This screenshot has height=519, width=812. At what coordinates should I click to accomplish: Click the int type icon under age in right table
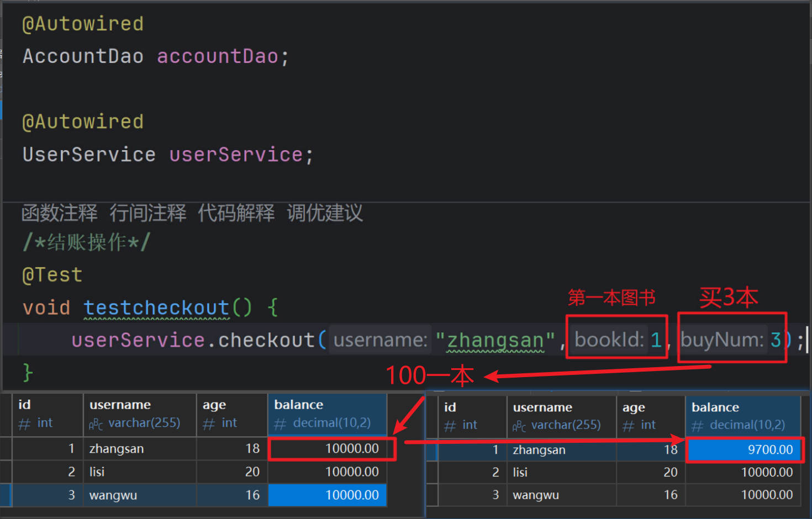(628, 426)
